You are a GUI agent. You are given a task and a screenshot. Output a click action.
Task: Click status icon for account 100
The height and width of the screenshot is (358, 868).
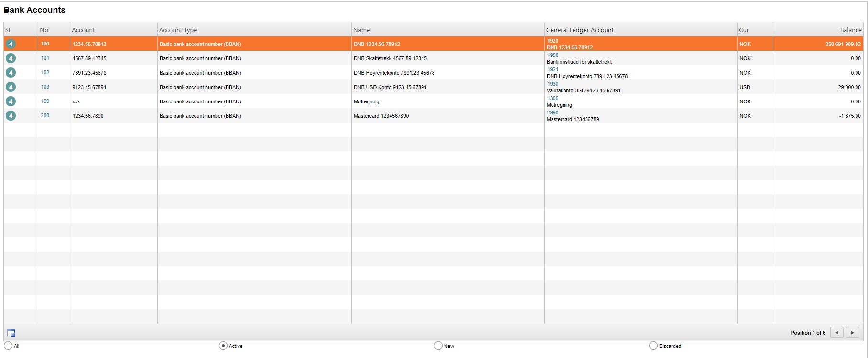click(x=11, y=44)
